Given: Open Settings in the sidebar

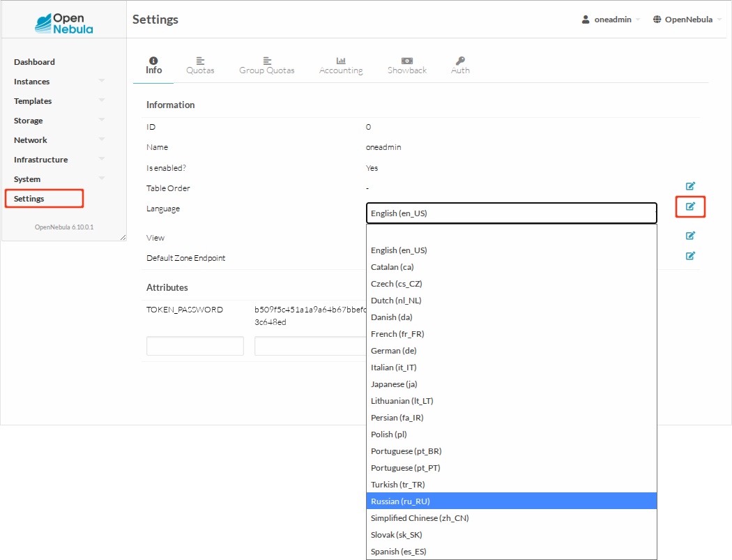Looking at the screenshot, I should (29, 199).
